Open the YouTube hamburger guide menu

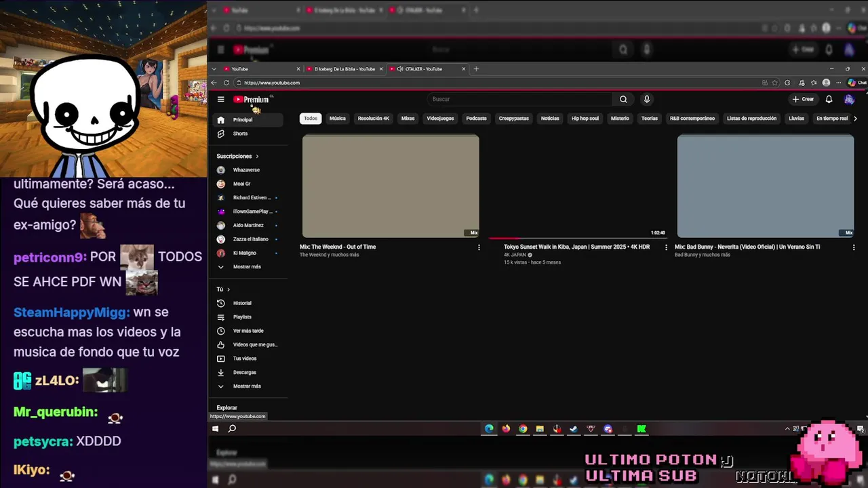click(220, 99)
